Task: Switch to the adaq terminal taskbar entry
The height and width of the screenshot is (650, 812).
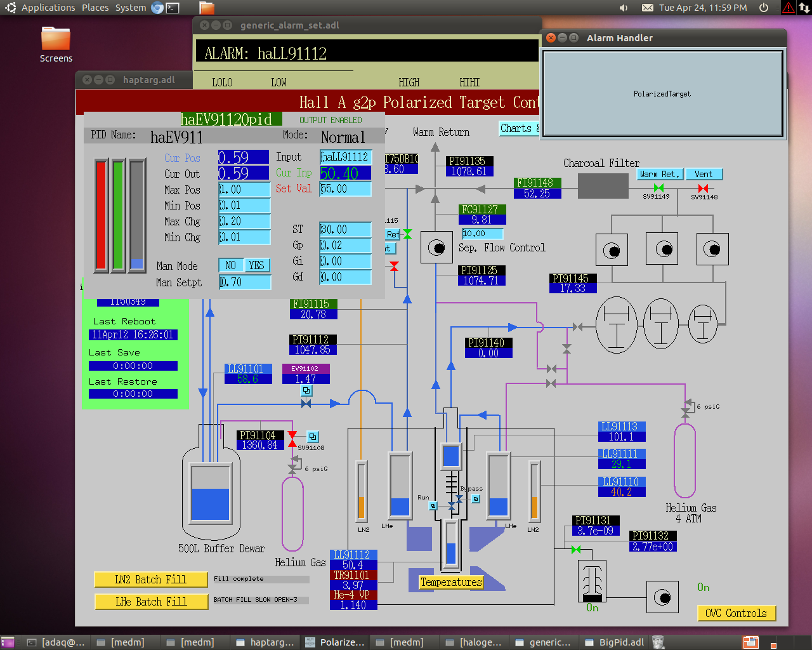Action: click(x=56, y=642)
